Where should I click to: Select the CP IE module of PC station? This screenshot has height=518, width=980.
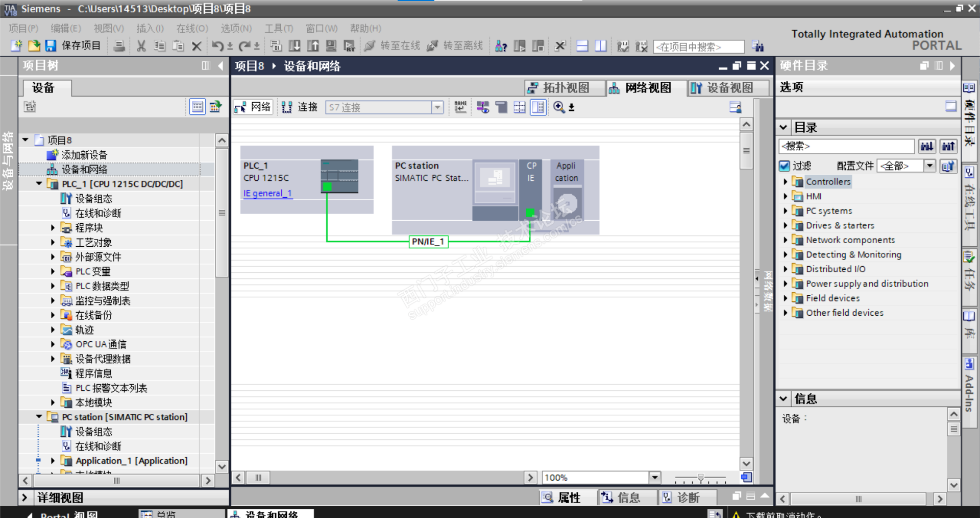point(531,190)
